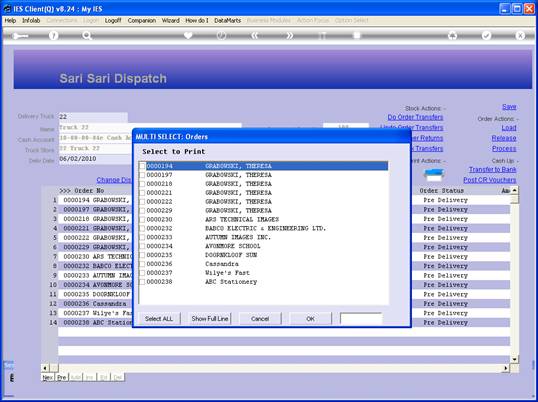Viewport: 538px width, 402px height.
Task: Click the help question mark toolbar icon
Action: (54, 35)
